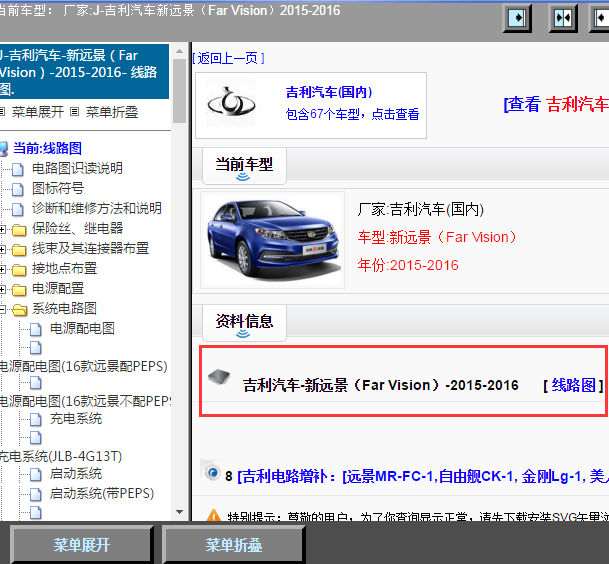Open 启动系统(带PEPS) tree item
Screen dimensions: 609x564
point(102,494)
